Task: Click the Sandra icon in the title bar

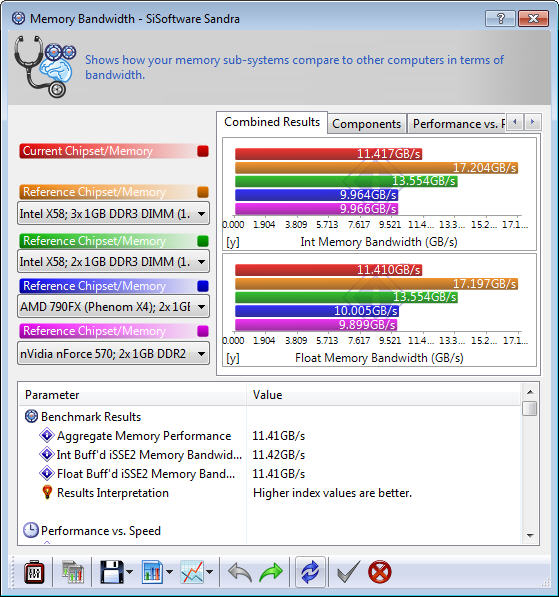Action: [18, 18]
